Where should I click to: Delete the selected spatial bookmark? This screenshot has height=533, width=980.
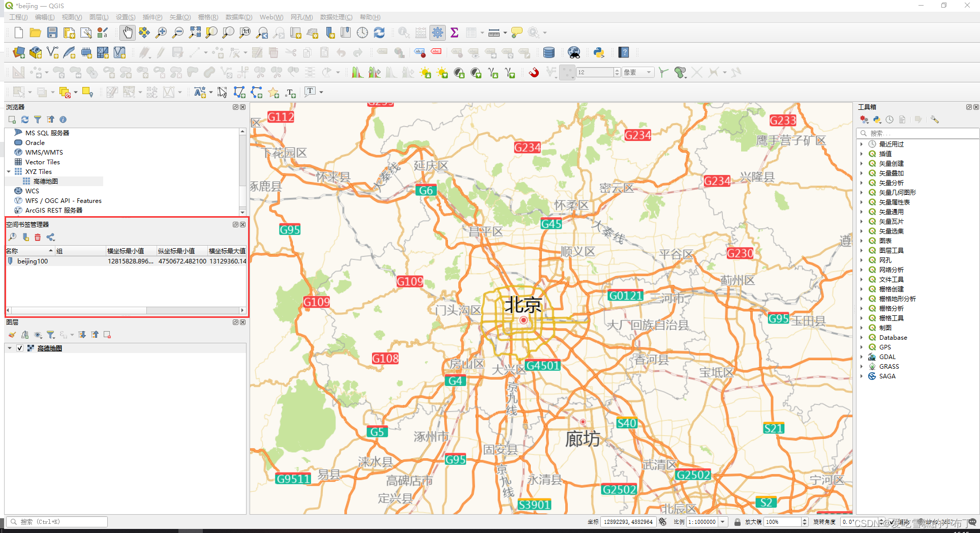(38, 238)
